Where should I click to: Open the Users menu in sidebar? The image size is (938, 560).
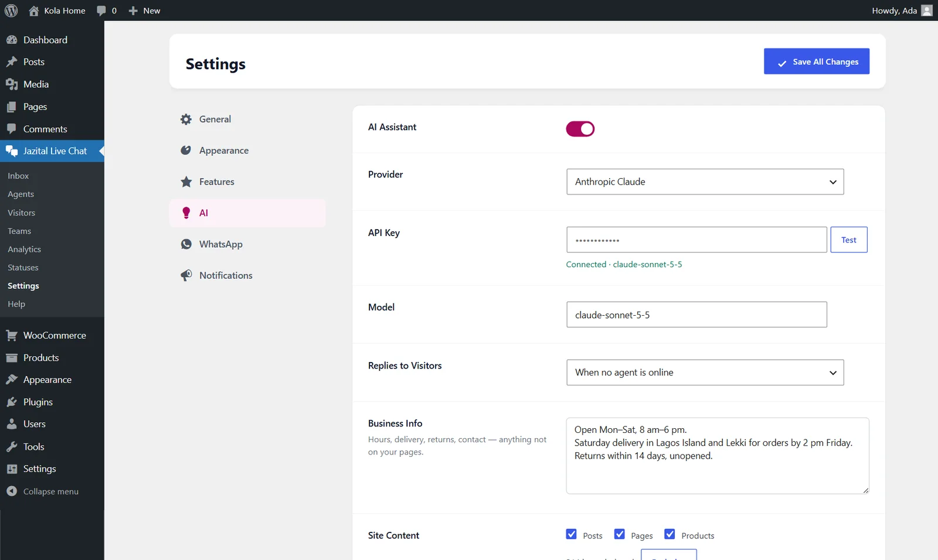pyautogui.click(x=52, y=424)
